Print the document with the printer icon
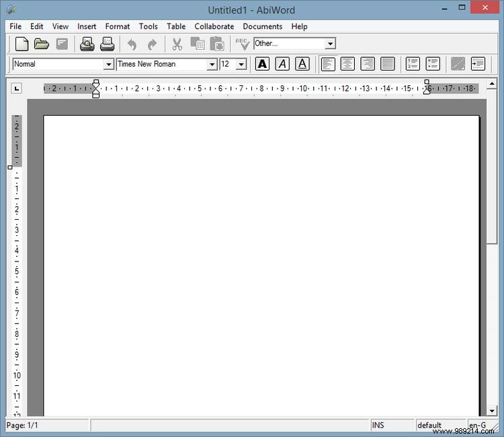The image size is (504, 437). point(107,44)
